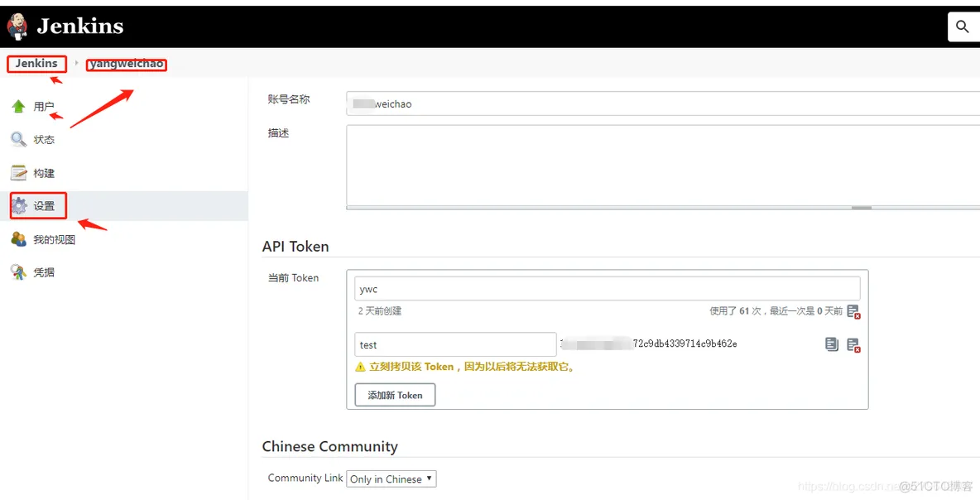
Task: Copy the test token with copy icon
Action: pyautogui.click(x=831, y=344)
